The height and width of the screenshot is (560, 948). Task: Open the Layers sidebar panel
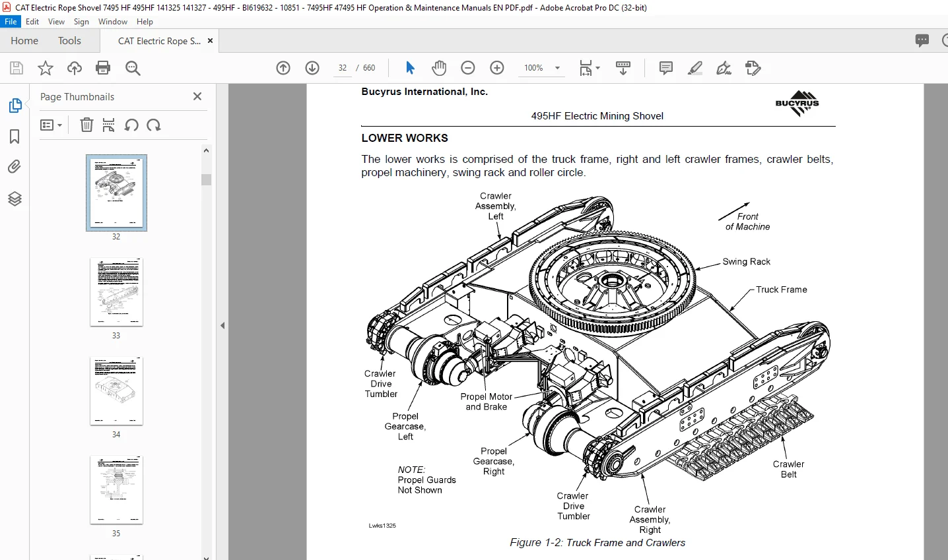15,199
